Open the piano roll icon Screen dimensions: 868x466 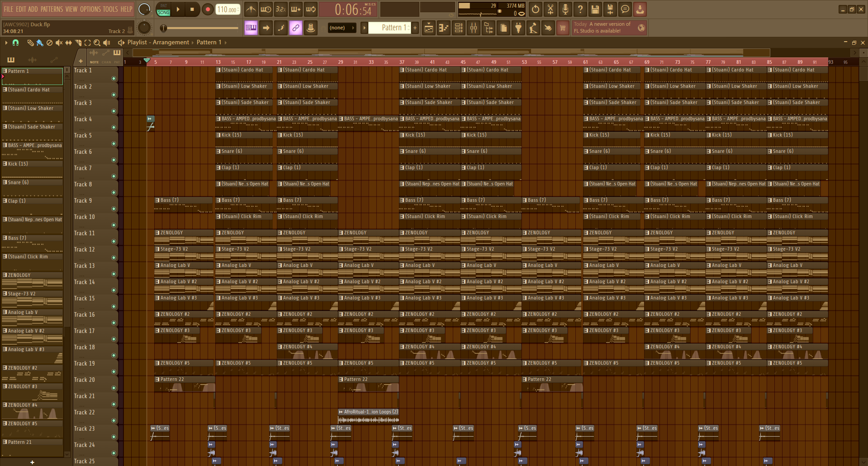pyautogui.click(x=444, y=28)
